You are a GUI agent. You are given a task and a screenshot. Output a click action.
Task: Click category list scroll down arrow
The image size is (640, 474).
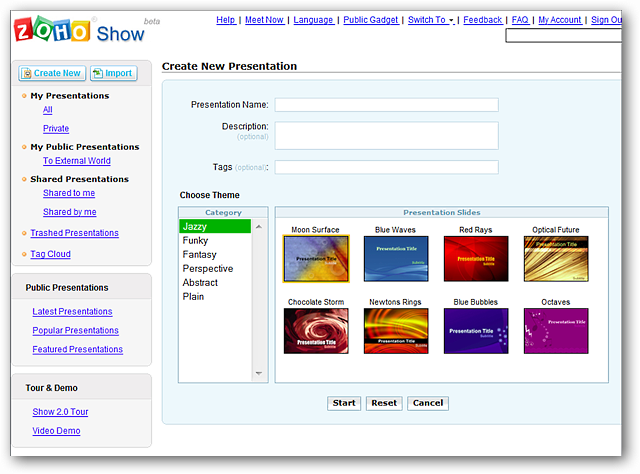click(259, 373)
